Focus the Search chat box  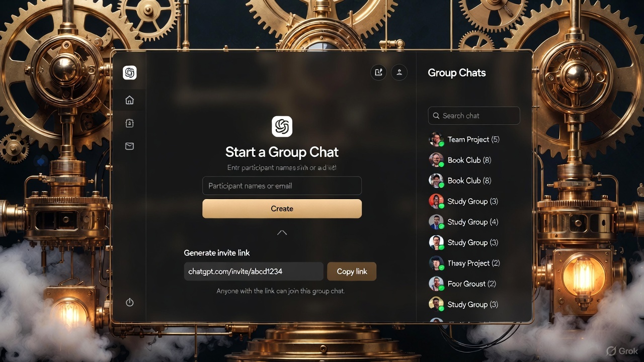(474, 116)
